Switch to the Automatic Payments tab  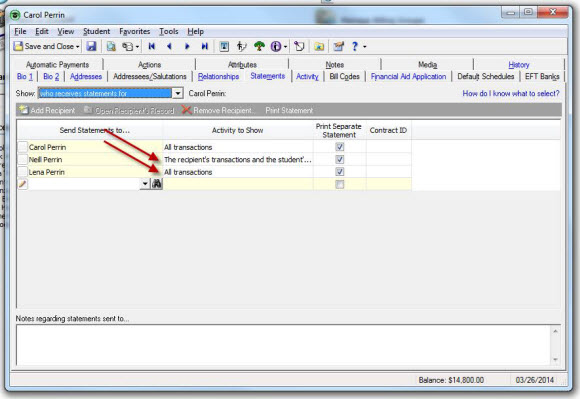tap(57, 64)
